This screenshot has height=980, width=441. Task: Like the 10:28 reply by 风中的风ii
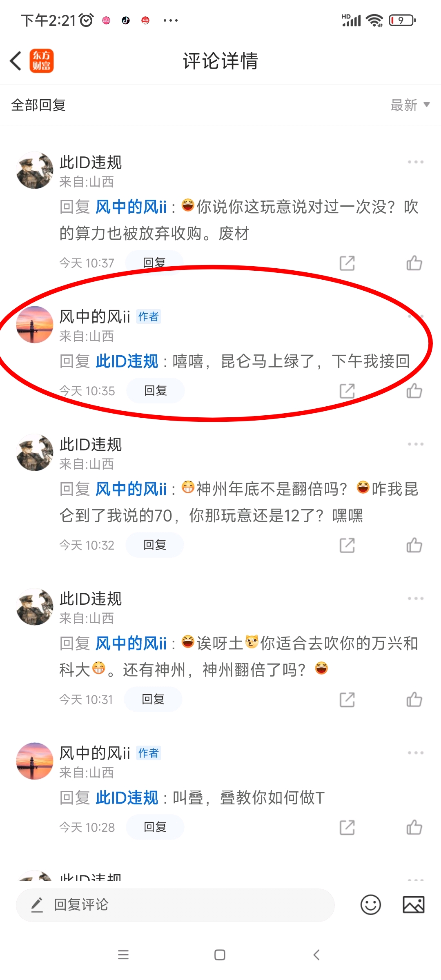(414, 827)
